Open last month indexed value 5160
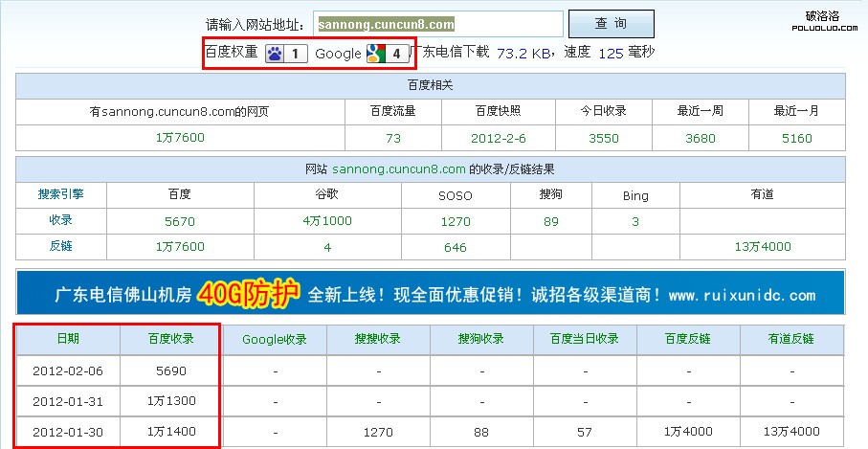 coord(796,138)
